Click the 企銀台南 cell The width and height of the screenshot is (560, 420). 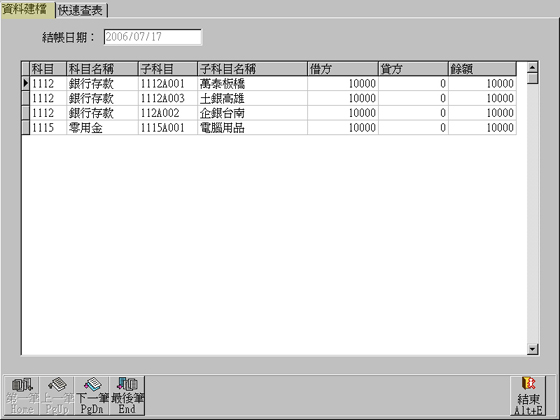(252, 113)
